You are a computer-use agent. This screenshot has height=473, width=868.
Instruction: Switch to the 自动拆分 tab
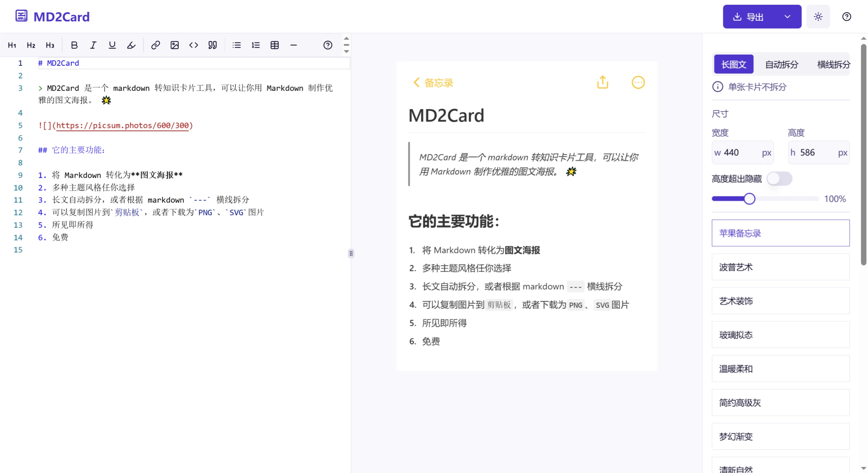pos(781,64)
